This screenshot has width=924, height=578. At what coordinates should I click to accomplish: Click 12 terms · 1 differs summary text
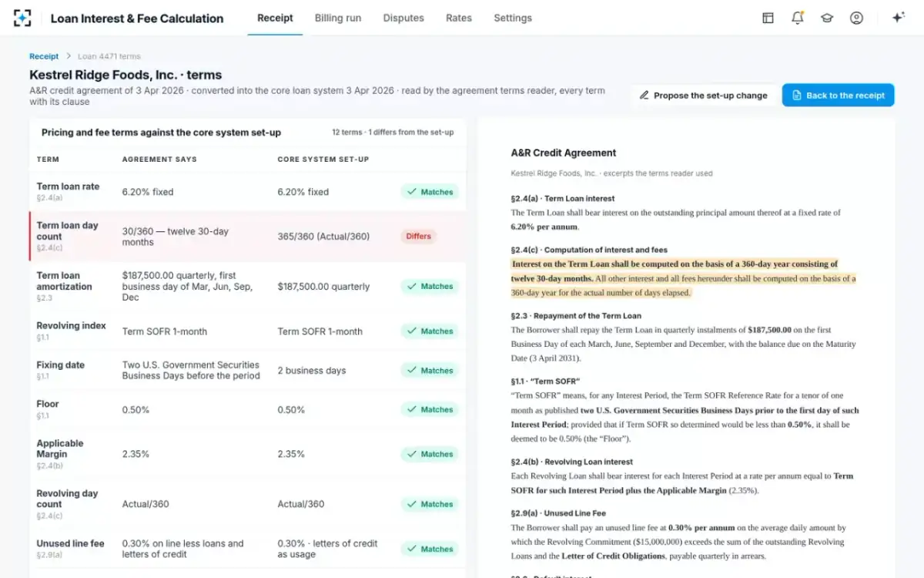(393, 133)
